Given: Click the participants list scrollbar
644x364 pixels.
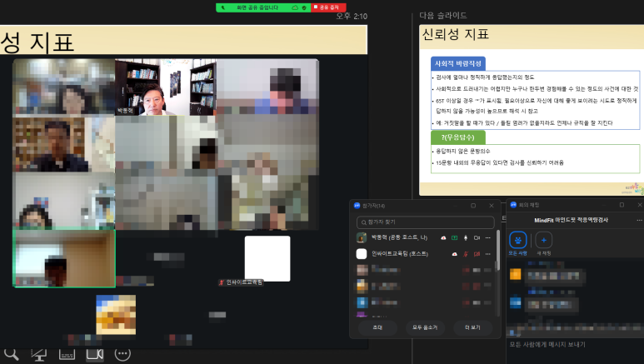Looking at the screenshot, I should [x=498, y=251].
